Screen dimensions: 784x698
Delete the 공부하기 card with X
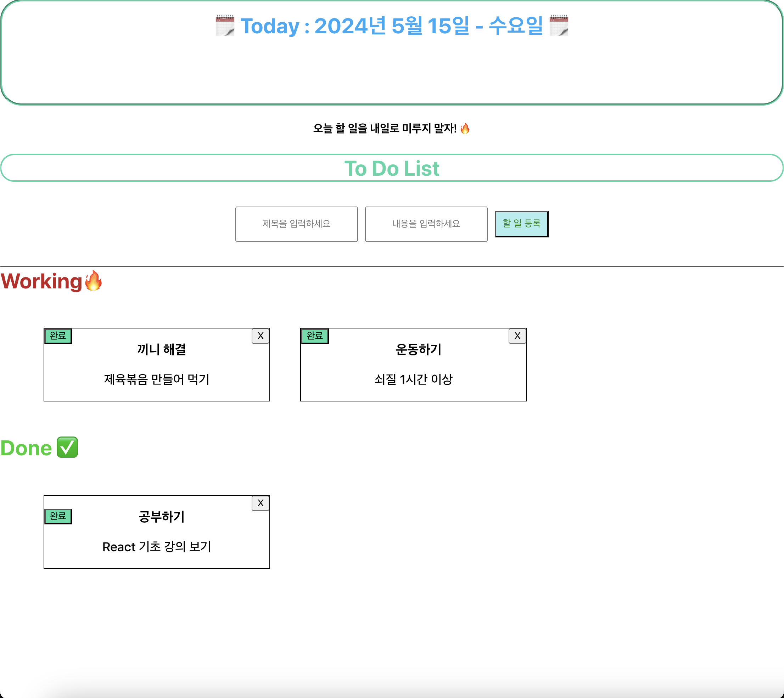tap(261, 503)
